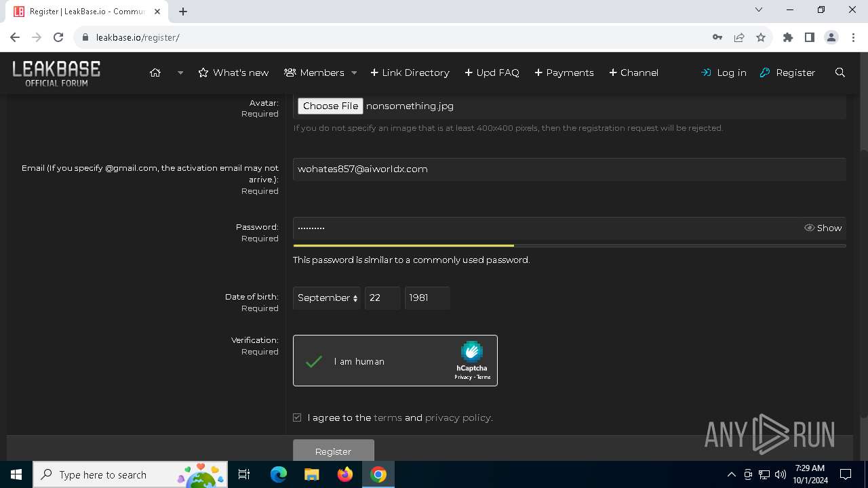868x488 pixels.
Task: Click the Register link in the header
Action: coord(787,73)
